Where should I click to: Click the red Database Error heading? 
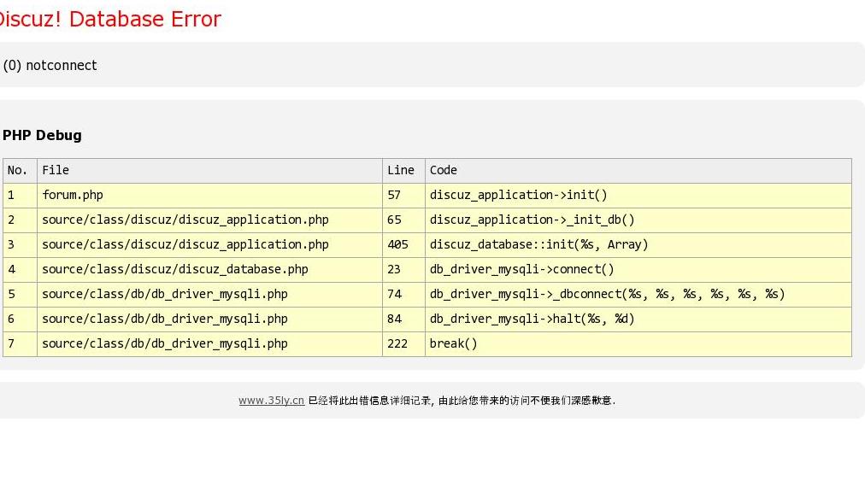coord(109,20)
